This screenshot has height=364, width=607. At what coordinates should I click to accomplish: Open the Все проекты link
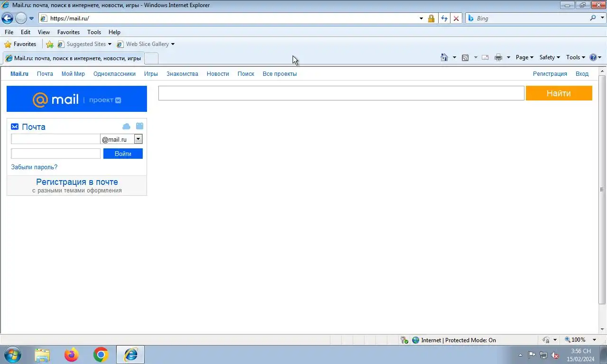[280, 74]
